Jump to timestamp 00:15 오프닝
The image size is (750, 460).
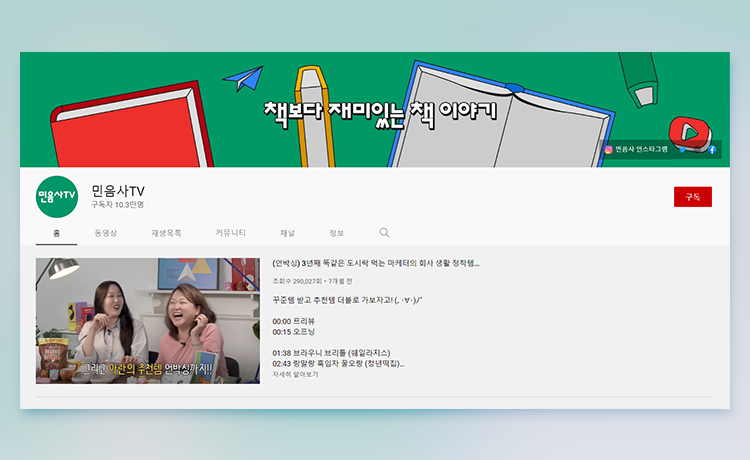[x=294, y=332]
